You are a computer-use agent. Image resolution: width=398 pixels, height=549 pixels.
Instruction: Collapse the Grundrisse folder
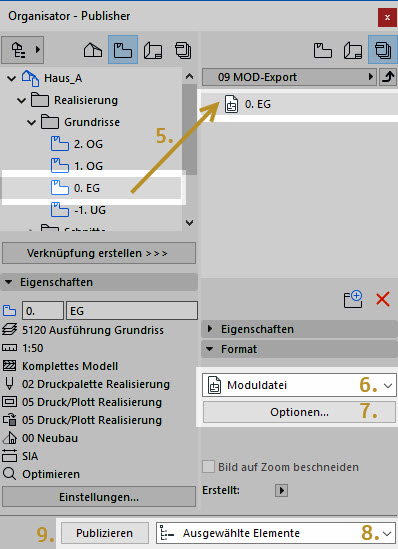click(32, 122)
